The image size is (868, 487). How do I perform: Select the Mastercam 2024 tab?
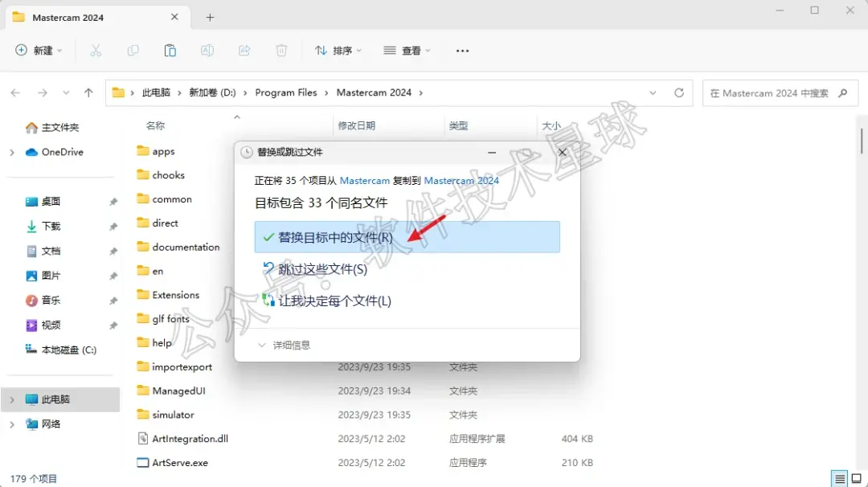tap(98, 17)
